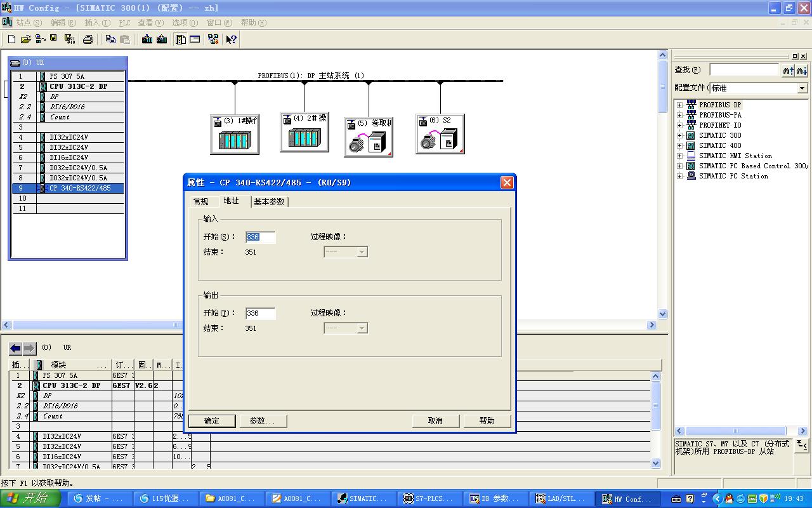
Task: Click the Open folder toolbar icon
Action: 26,39
